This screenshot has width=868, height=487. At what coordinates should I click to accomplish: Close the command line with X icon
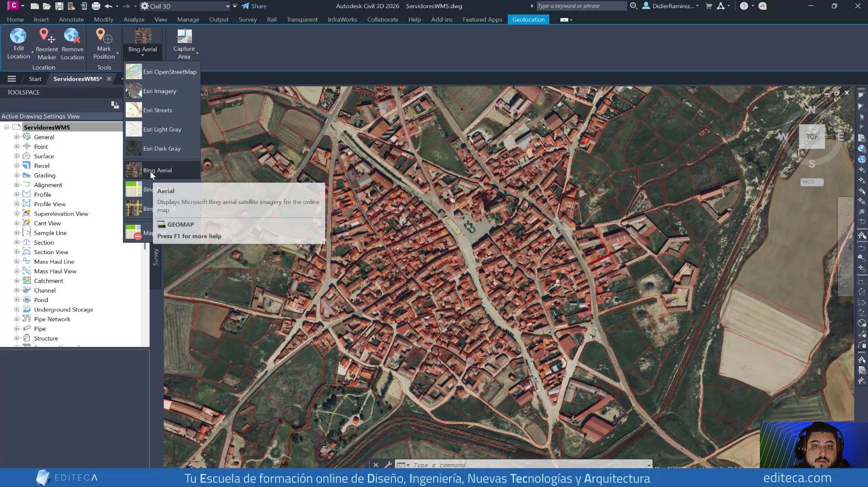(x=376, y=464)
